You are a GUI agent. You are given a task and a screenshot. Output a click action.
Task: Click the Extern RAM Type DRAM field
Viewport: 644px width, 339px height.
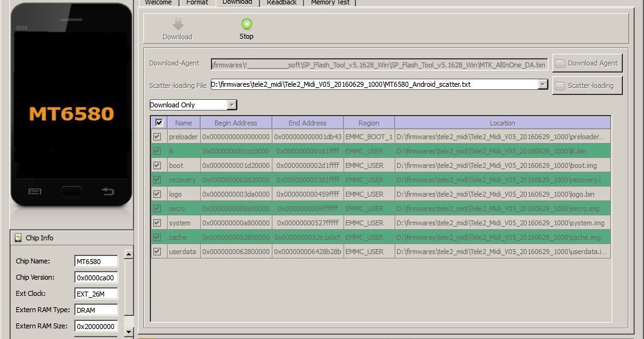[x=96, y=310]
